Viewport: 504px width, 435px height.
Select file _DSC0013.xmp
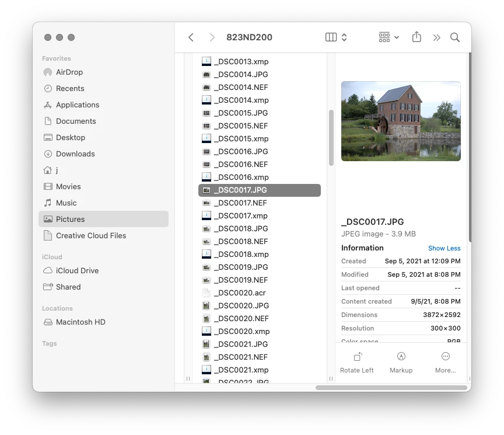pyautogui.click(x=260, y=61)
